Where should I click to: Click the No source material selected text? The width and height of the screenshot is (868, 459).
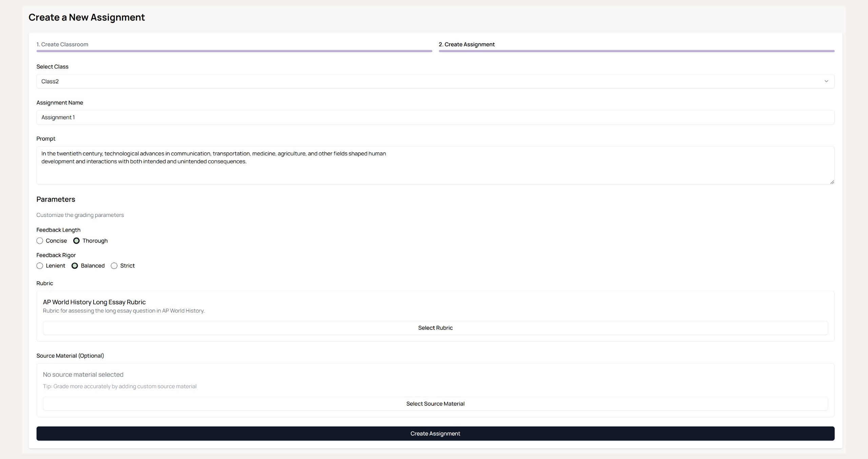tap(83, 375)
